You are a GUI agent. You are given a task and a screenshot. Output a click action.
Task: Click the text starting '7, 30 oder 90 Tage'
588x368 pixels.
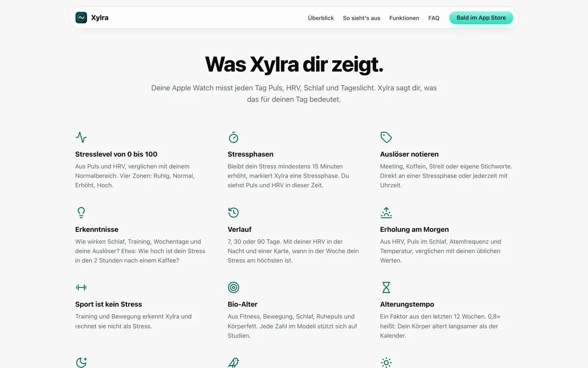click(293, 251)
